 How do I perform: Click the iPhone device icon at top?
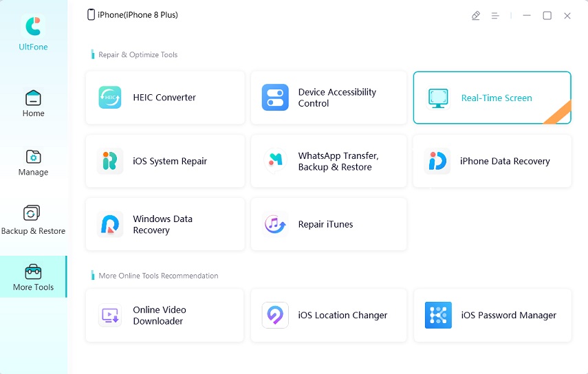(91, 14)
